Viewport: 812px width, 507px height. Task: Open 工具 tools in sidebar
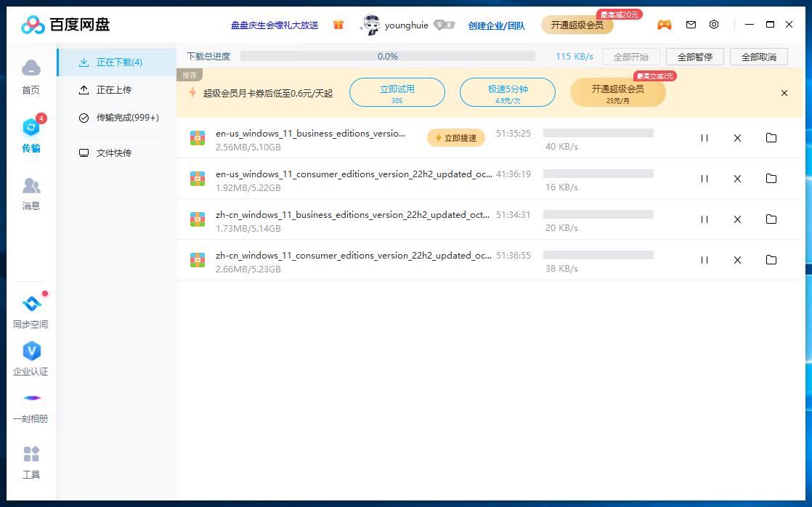point(31,463)
